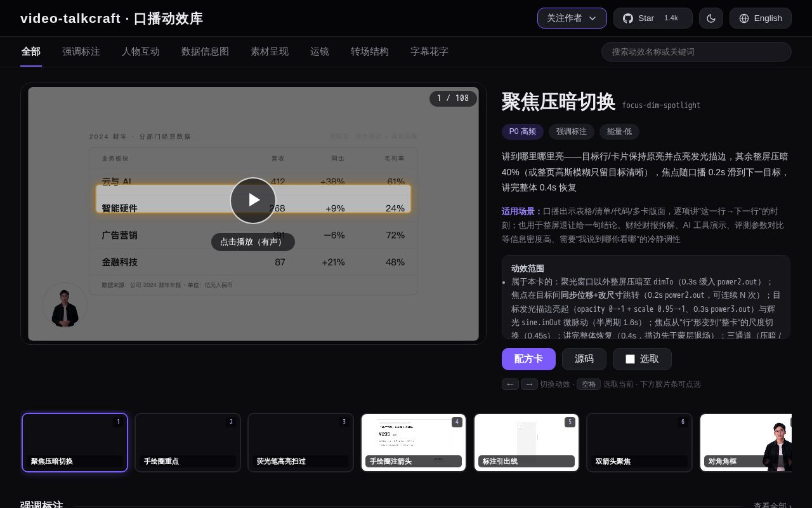Click the 空格 key hint

tap(589, 384)
